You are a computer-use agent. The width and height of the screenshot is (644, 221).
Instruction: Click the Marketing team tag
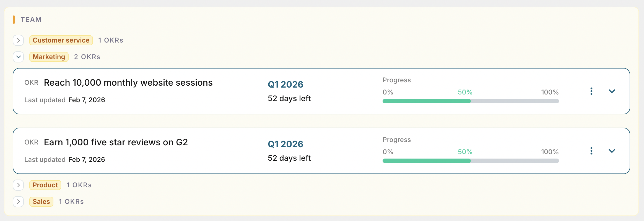pos(49,57)
